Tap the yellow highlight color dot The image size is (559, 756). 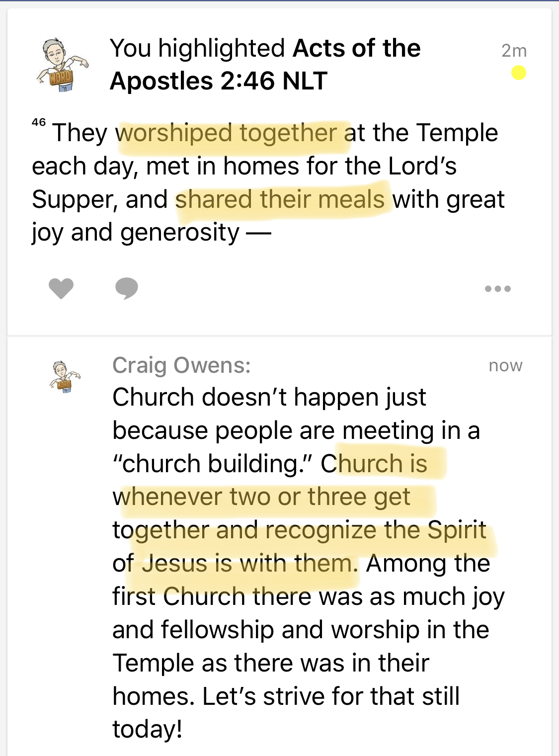click(x=519, y=73)
